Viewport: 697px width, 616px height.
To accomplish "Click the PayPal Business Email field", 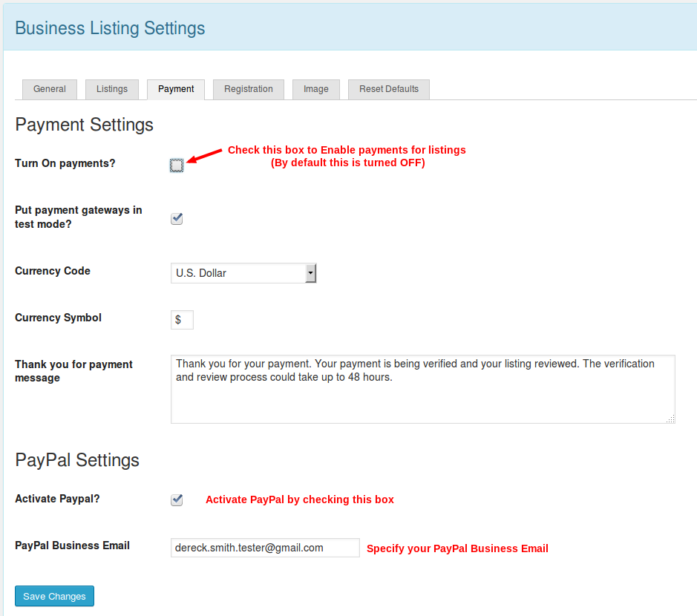I will [265, 548].
